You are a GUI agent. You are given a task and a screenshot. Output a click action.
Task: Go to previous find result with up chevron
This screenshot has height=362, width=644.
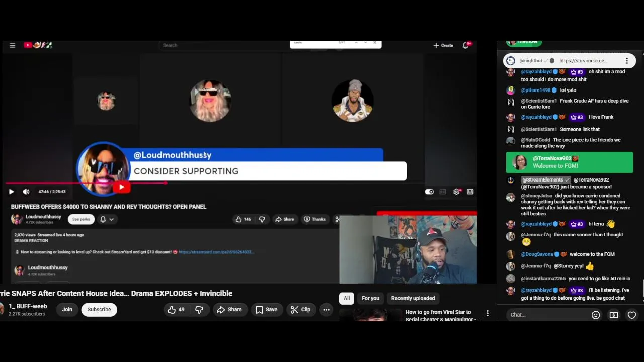point(356,43)
